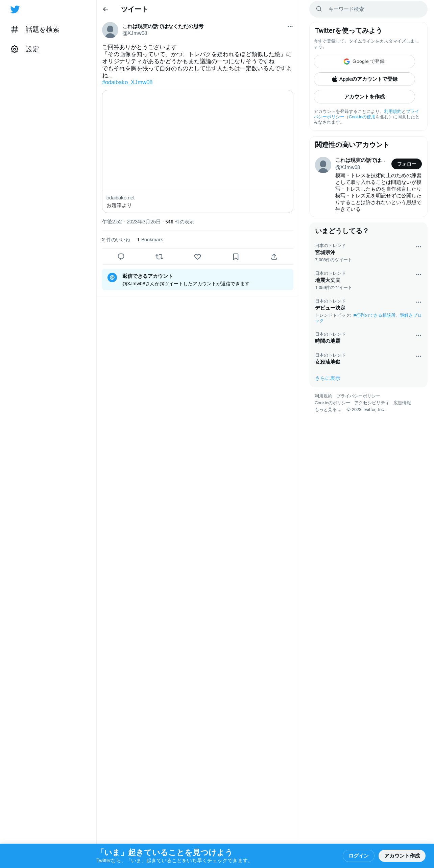
Task: View 1 Bookmark count
Action: (150, 240)
